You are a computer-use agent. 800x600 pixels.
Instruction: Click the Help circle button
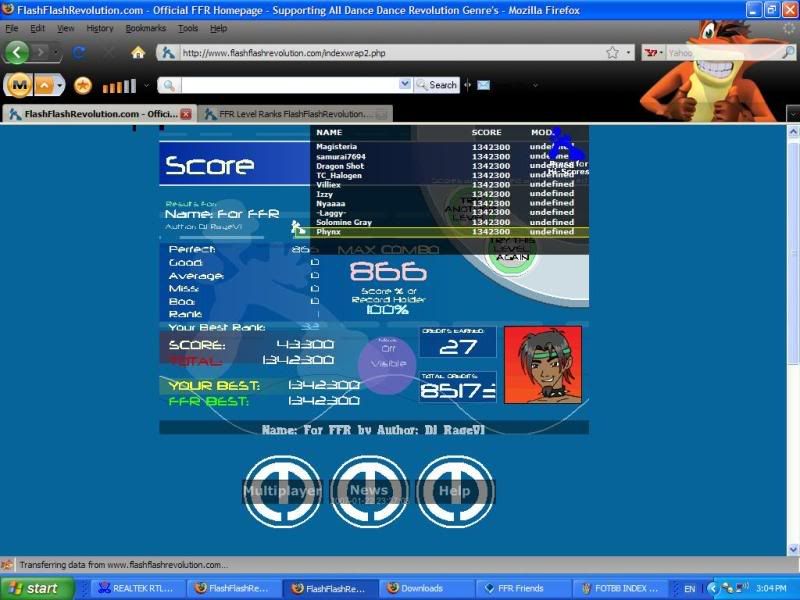tap(455, 491)
